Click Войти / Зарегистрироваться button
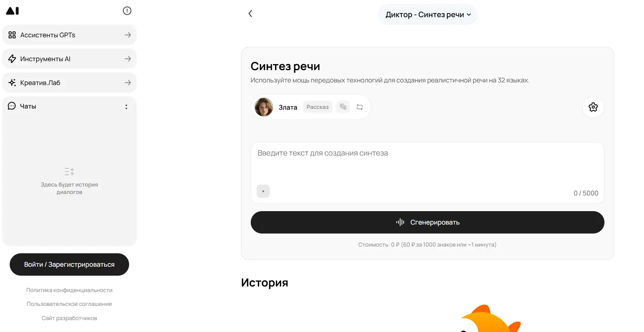The image size is (644, 332). click(69, 264)
